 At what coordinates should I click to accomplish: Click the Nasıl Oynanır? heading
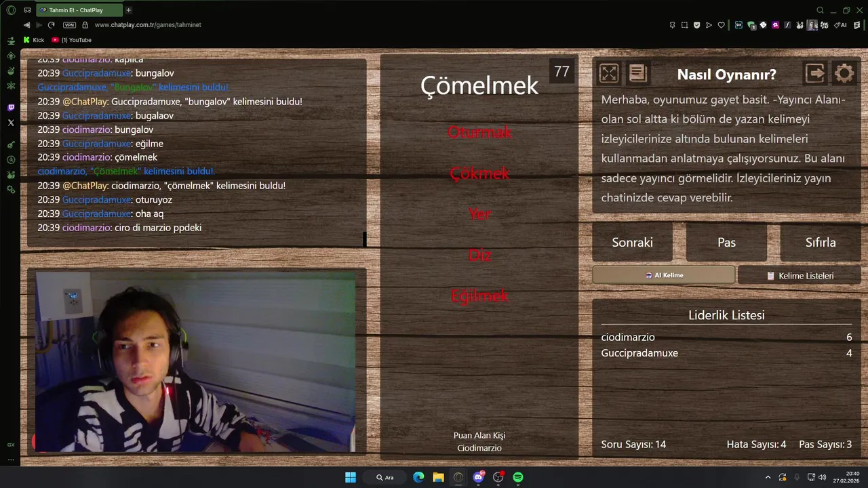726,75
